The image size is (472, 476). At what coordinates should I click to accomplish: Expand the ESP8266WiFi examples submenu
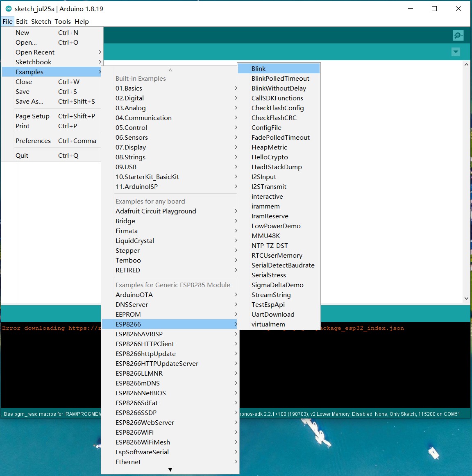coord(170,432)
